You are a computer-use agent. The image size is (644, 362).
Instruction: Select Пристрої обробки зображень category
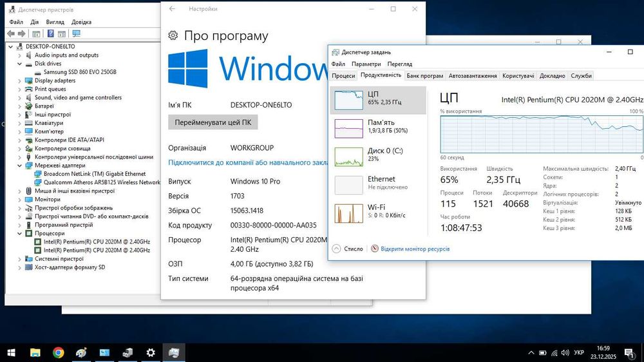(73, 208)
